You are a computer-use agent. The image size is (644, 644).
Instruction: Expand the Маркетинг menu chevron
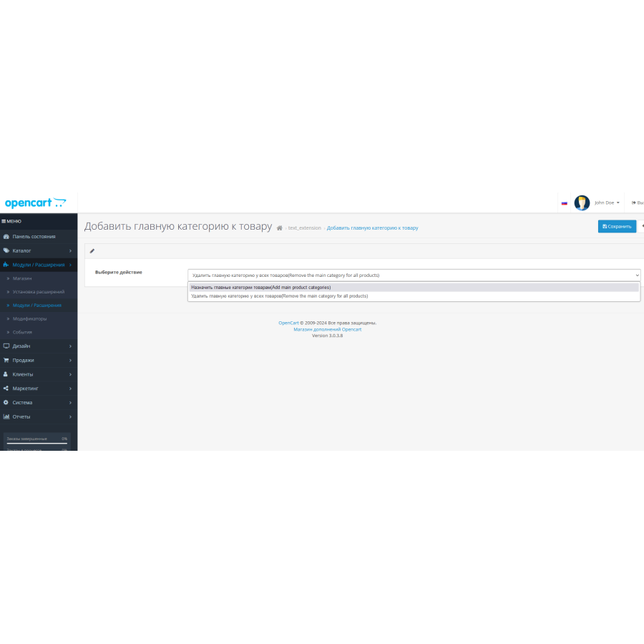point(70,389)
